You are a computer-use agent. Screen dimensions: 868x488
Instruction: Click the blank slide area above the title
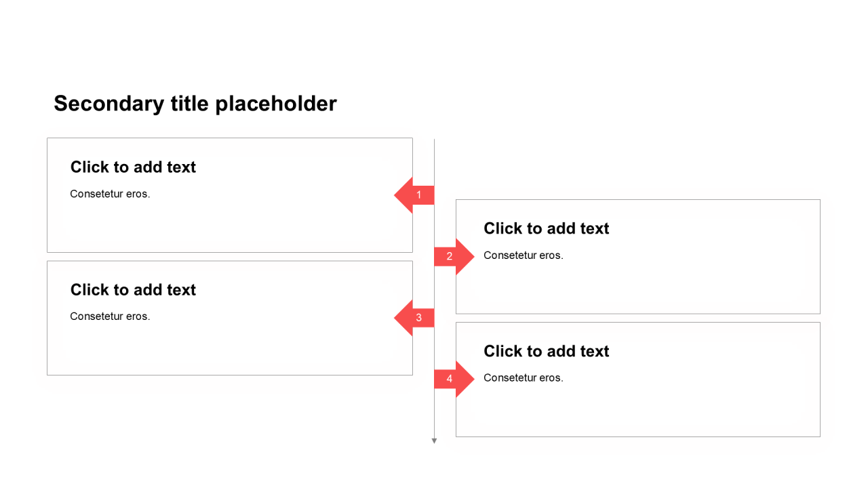click(434, 41)
